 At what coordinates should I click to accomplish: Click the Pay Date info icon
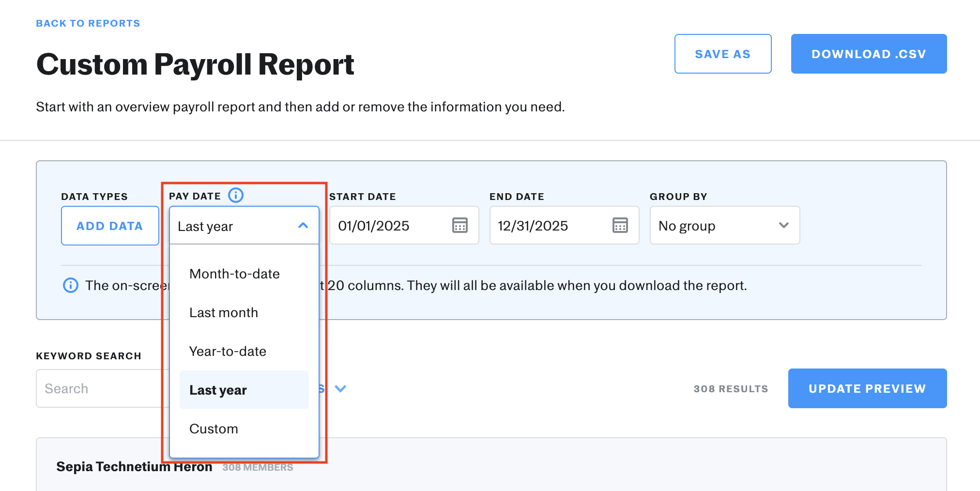(x=236, y=195)
